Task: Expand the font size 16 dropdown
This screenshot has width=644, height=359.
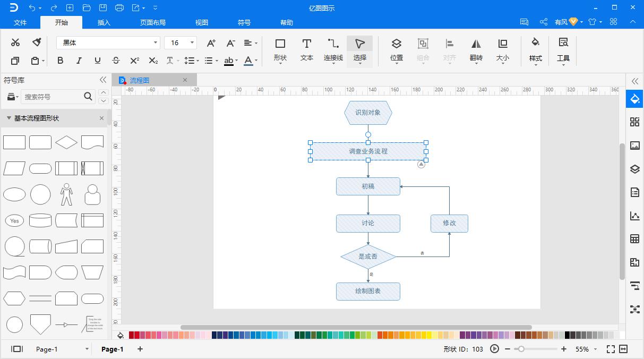Action: [x=192, y=42]
